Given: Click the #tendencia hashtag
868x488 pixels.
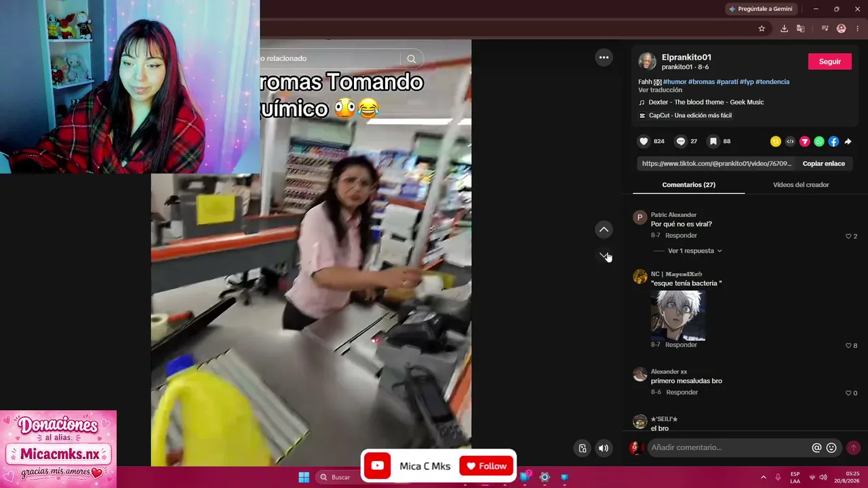Looking at the screenshot, I should (x=772, y=82).
